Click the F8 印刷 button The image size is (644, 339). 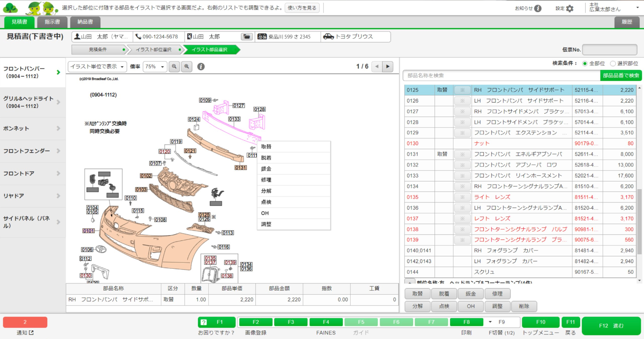pos(467,322)
